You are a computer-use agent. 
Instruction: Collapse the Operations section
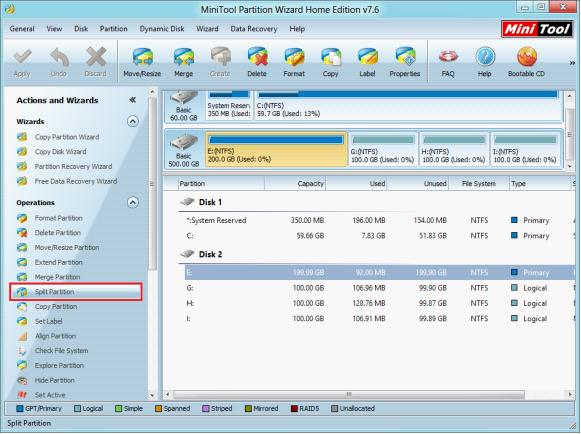point(133,202)
